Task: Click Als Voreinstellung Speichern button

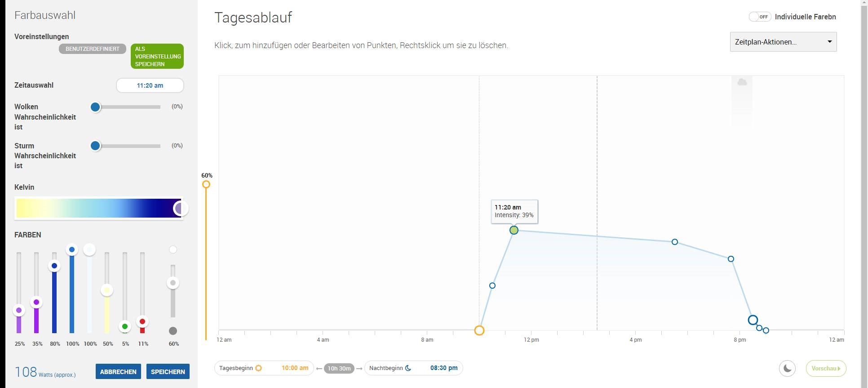Action: pos(157,56)
